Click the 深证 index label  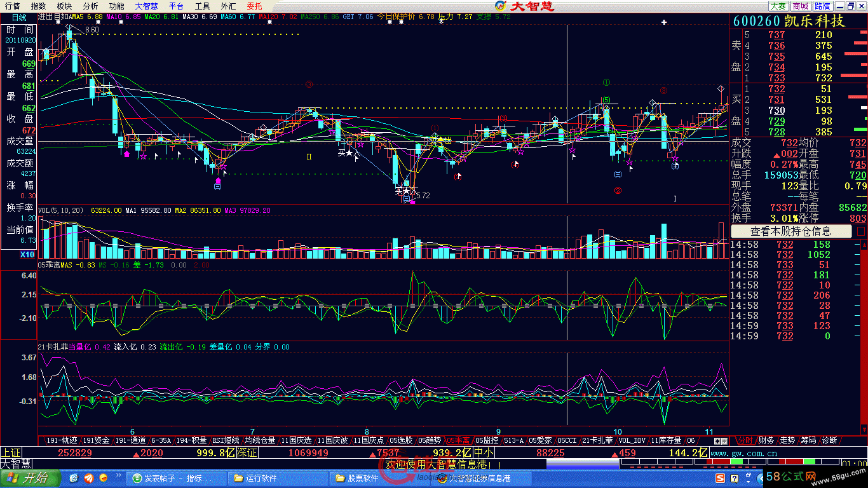(247, 453)
